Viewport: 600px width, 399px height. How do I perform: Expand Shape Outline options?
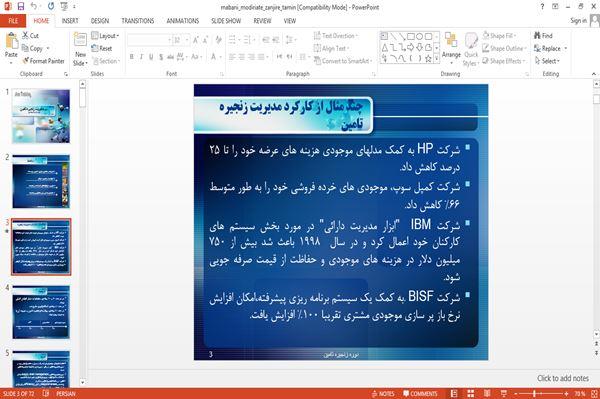(x=504, y=48)
